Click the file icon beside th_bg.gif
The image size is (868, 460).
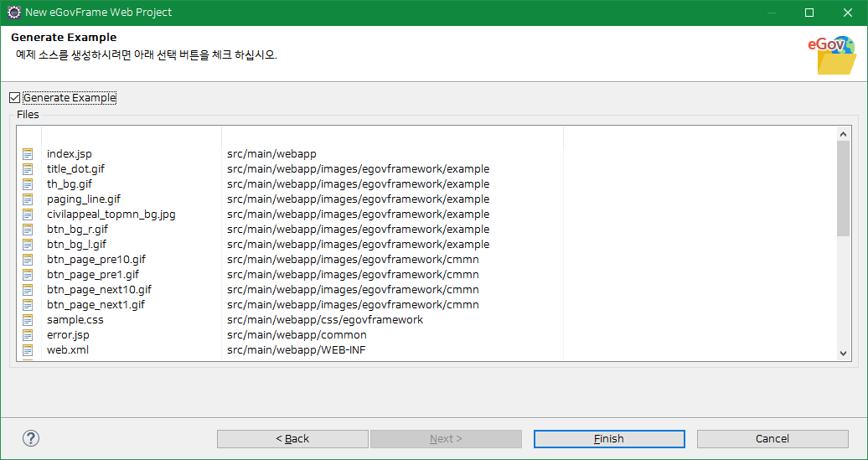click(28, 183)
